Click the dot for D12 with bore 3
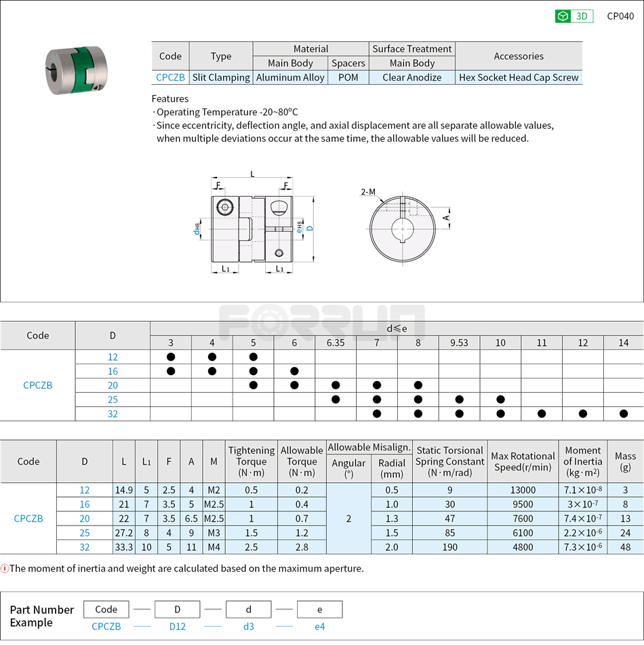Image resolution: width=644 pixels, height=645 pixels. (x=171, y=357)
